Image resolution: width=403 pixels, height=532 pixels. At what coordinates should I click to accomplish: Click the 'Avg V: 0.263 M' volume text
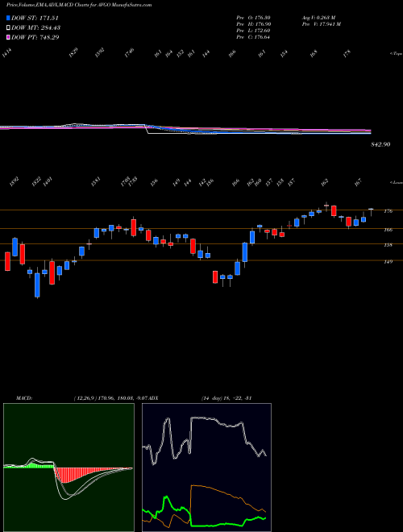pyautogui.click(x=318, y=18)
